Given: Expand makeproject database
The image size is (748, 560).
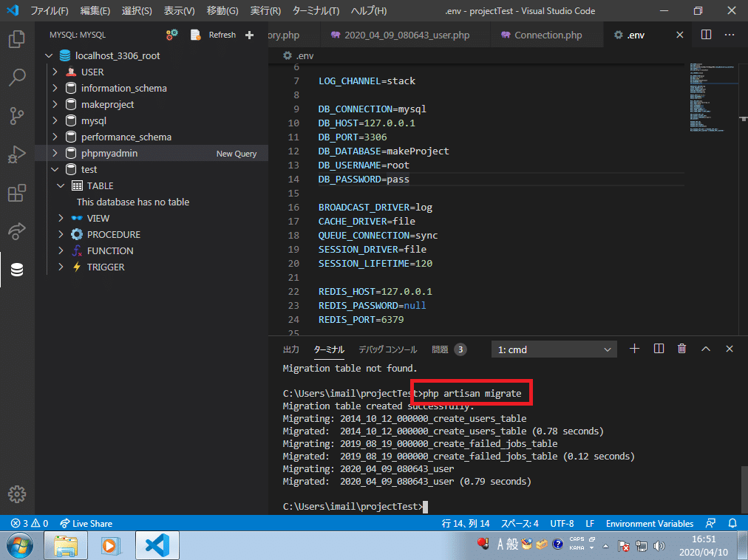Looking at the screenshot, I should [55, 104].
